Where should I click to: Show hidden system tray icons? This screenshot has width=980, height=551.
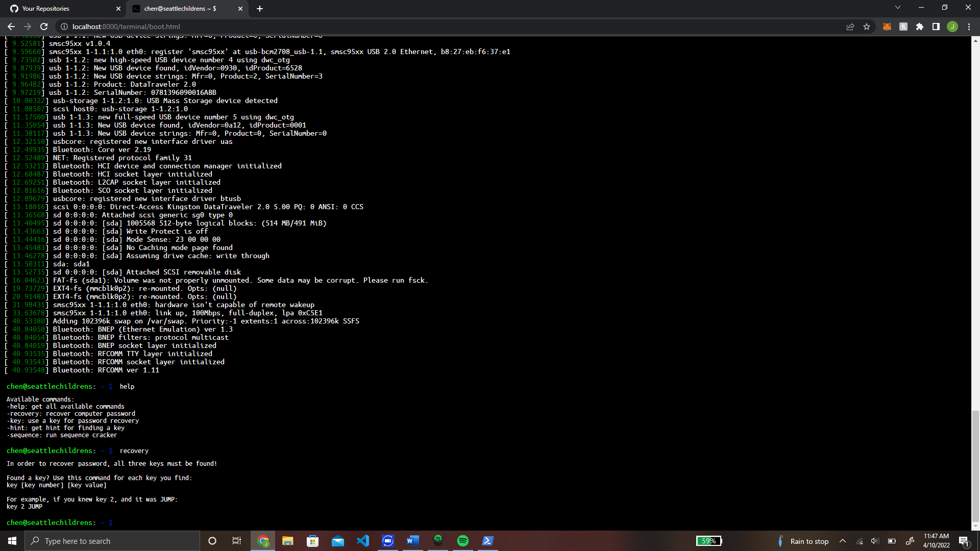pos(843,541)
